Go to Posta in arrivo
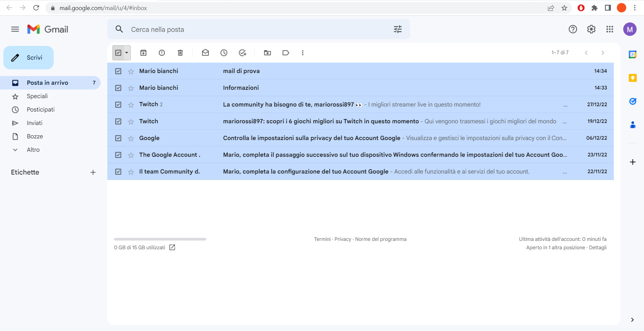644x331 pixels. tap(47, 82)
